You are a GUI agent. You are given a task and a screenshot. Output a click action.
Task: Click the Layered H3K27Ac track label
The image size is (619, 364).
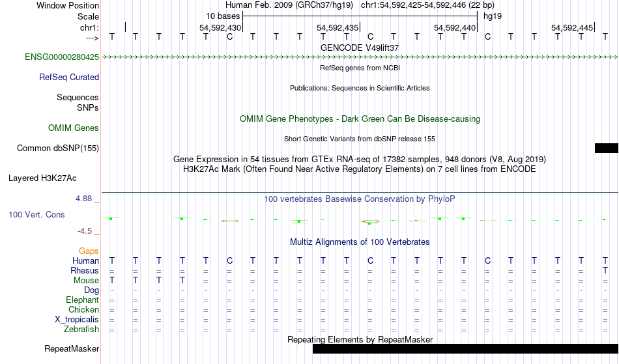(x=42, y=178)
